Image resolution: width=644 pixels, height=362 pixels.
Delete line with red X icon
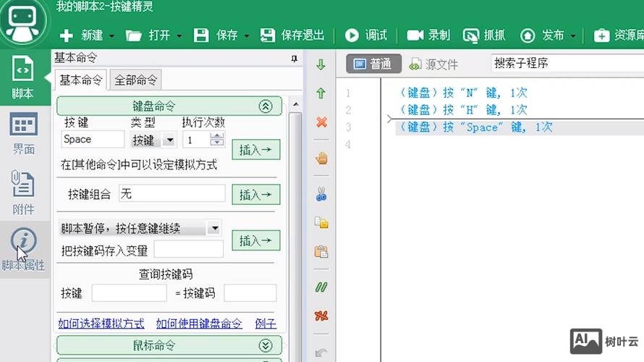pos(321,122)
